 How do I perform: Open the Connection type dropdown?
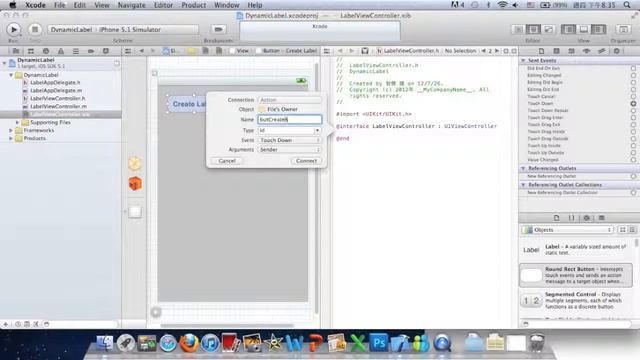(x=289, y=100)
